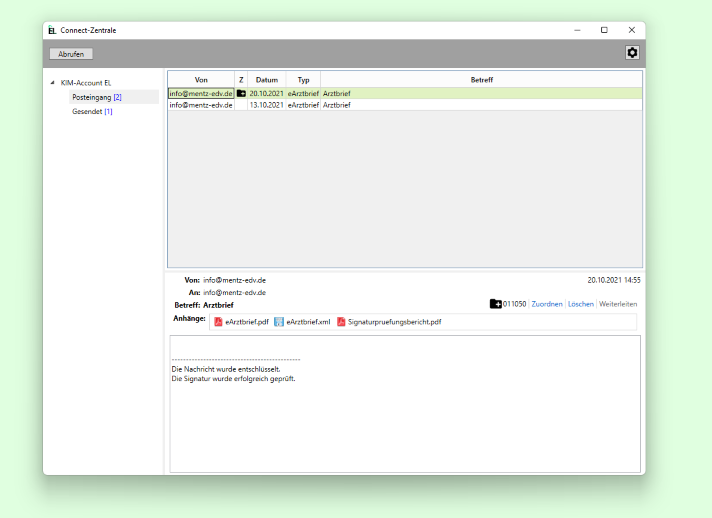Sort by the Typ column header

pos(303,79)
